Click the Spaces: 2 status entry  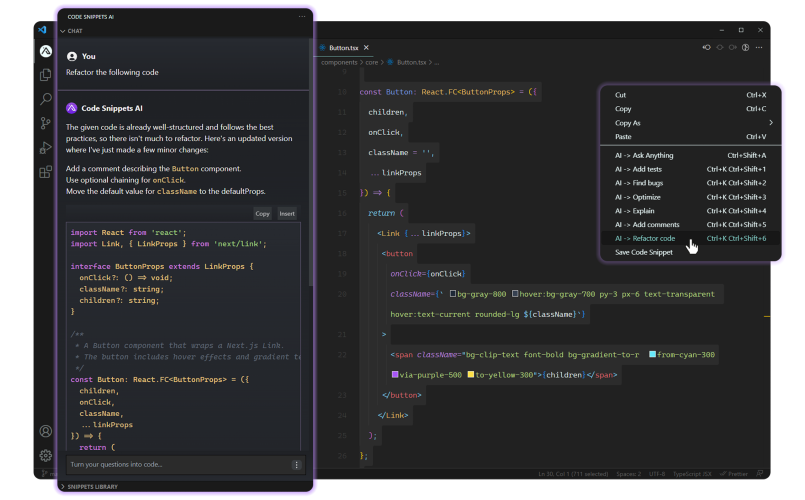tap(628, 474)
